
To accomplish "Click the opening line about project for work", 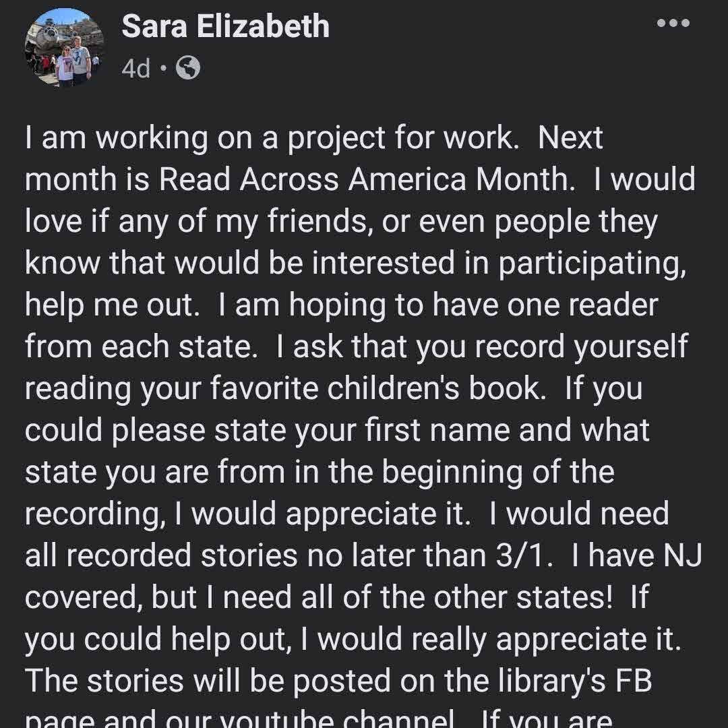I will 313,138.
